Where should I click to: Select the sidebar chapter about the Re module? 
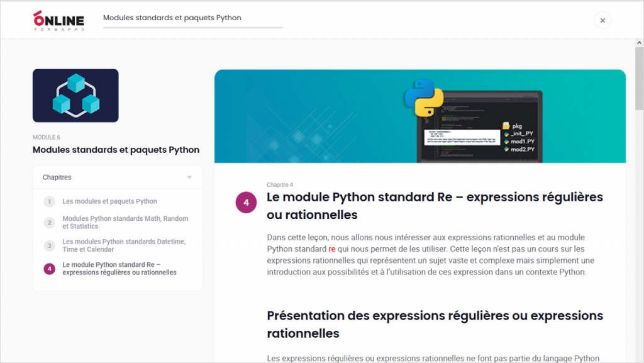[119, 269]
